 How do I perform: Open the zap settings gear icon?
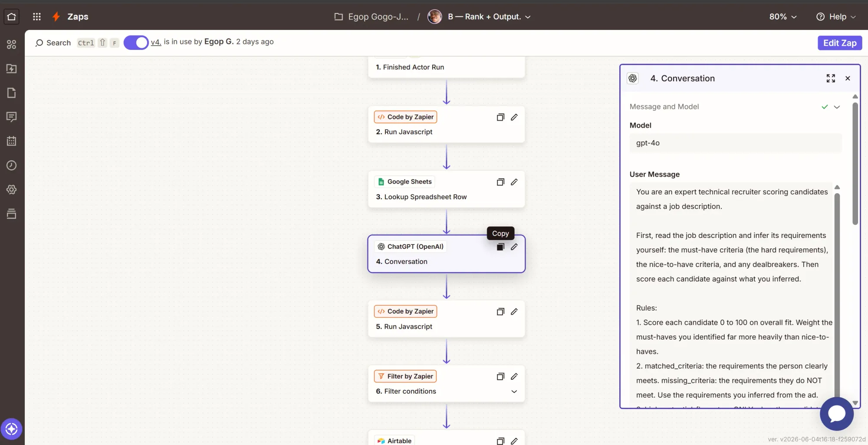(x=12, y=190)
